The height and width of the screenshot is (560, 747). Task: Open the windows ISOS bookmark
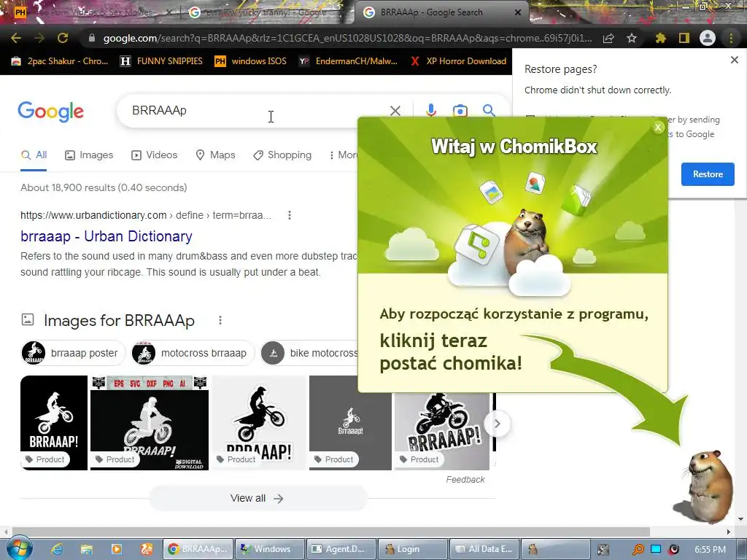coord(251,61)
